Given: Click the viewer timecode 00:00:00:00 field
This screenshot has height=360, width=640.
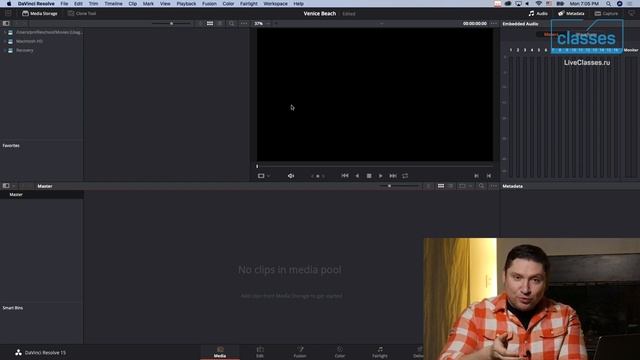Looking at the screenshot, I should pos(475,24).
